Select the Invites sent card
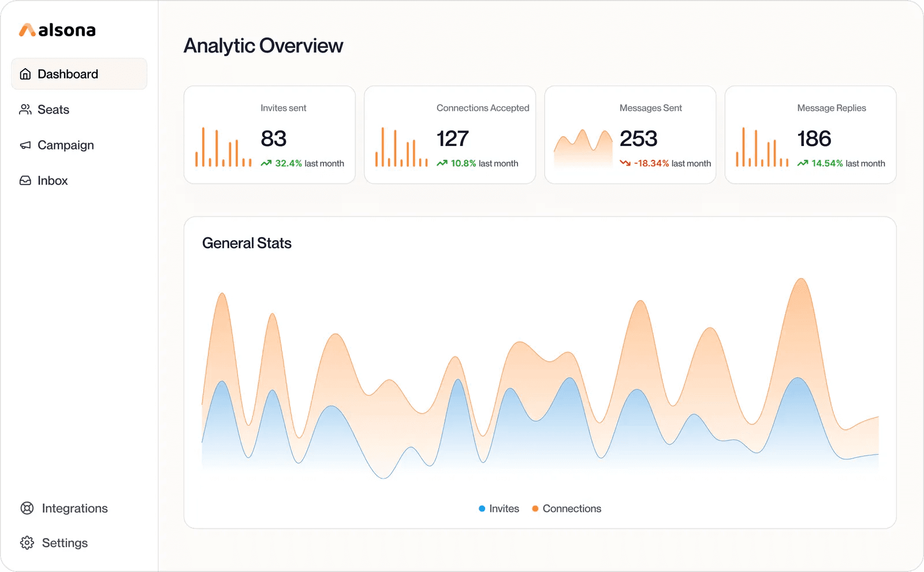This screenshot has height=572, width=924. point(269,135)
